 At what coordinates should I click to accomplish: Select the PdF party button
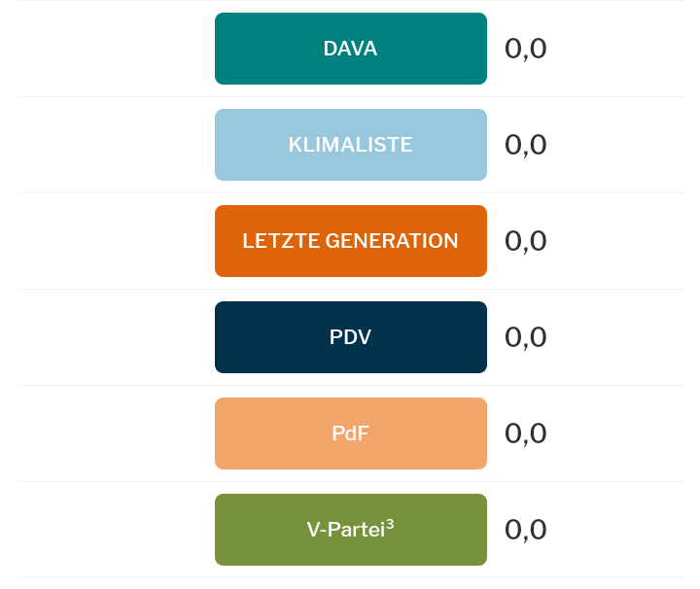(350, 433)
